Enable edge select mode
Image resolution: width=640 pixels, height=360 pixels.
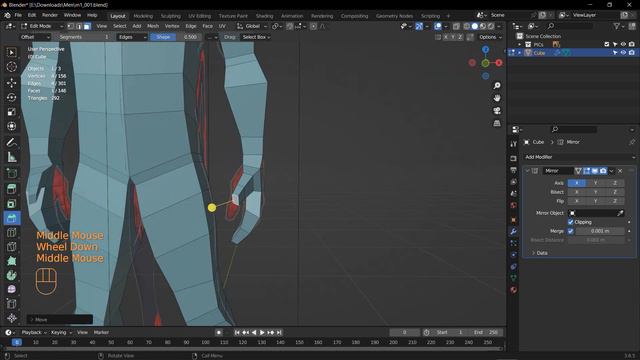79,26
